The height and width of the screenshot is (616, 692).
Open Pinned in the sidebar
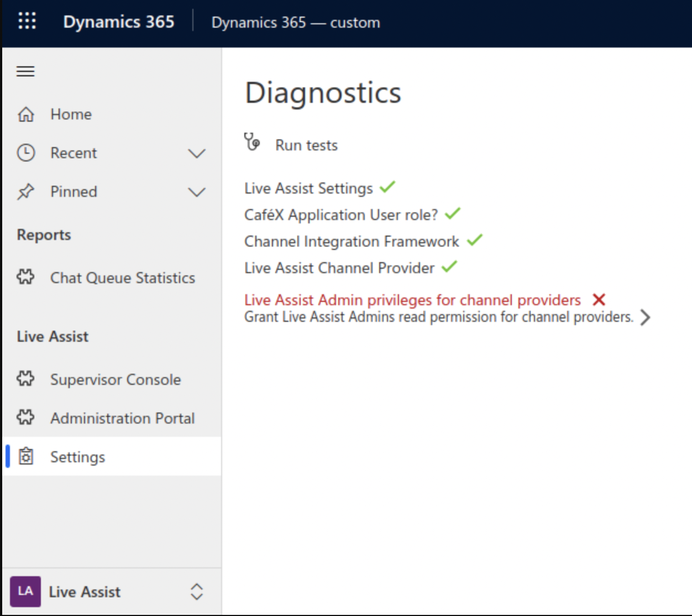[x=112, y=192]
